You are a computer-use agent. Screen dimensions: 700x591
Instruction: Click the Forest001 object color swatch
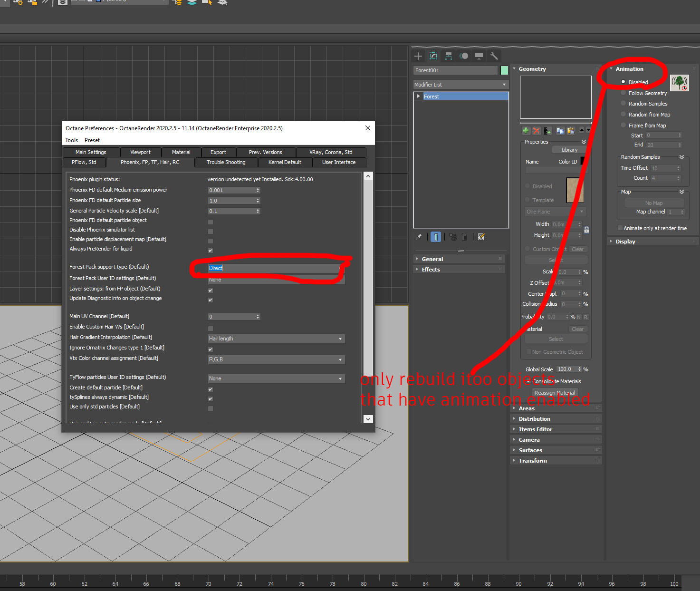[504, 70]
